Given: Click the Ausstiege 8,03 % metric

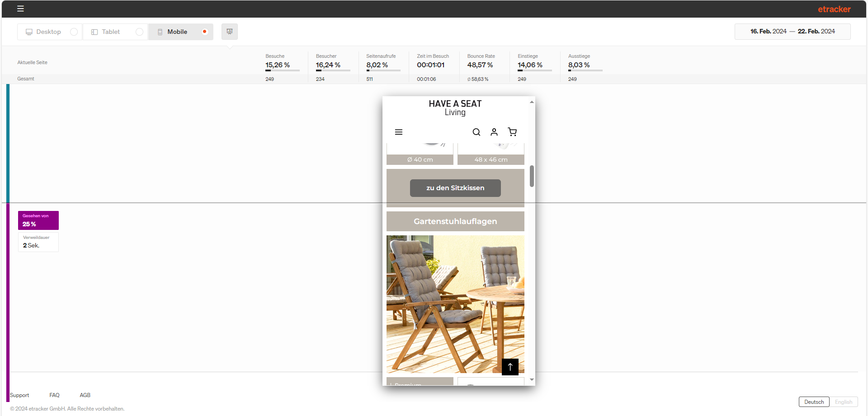Looking at the screenshot, I should click(x=585, y=63).
